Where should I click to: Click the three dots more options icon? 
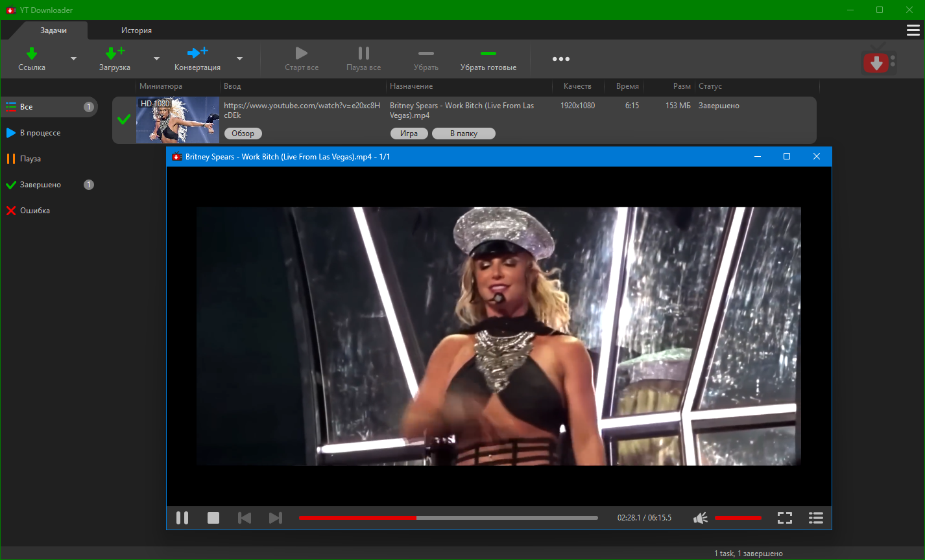(x=560, y=59)
